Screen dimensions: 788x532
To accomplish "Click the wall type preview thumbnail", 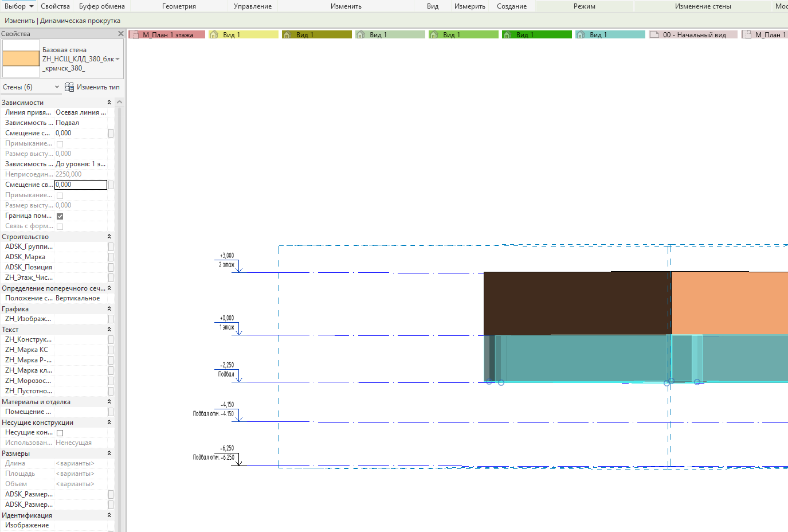I will point(21,58).
